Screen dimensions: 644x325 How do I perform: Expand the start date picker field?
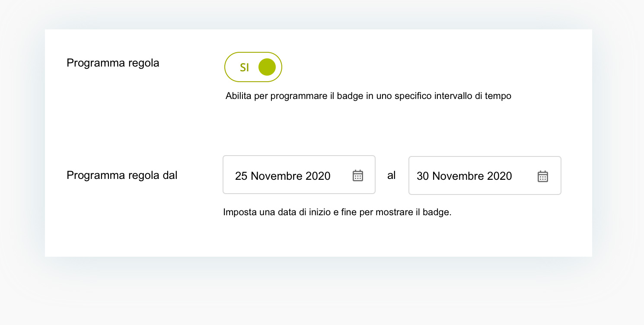coord(299,175)
